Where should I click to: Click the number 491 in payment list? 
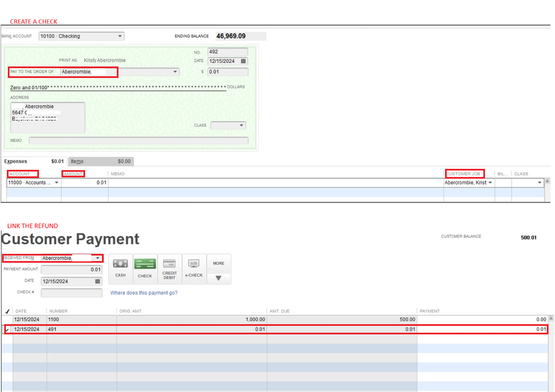tap(52, 329)
